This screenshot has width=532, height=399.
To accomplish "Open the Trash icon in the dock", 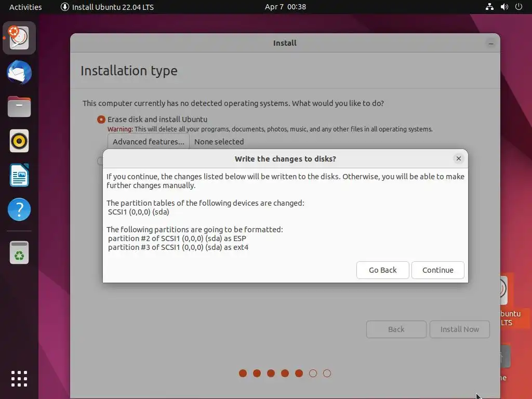I will click(19, 252).
